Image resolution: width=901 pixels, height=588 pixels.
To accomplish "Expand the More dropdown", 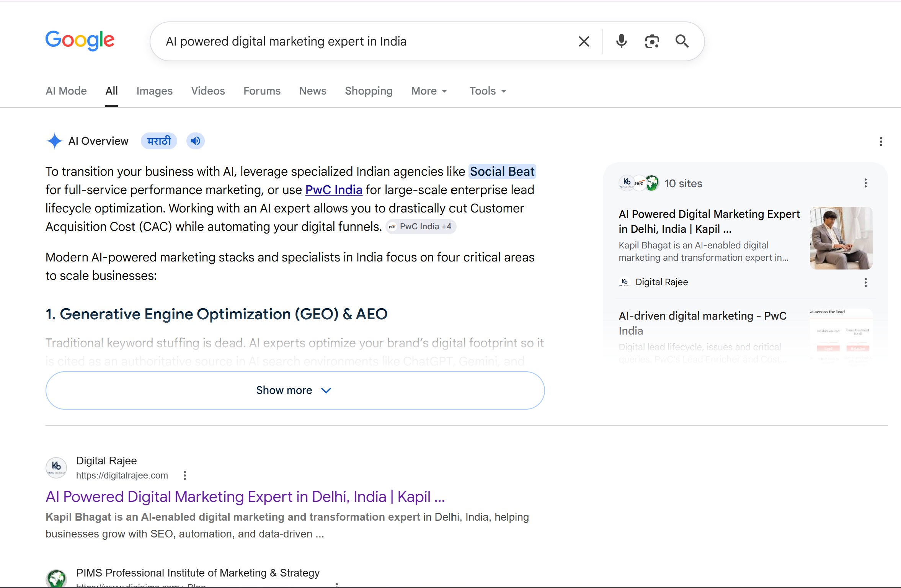I will 429,91.
